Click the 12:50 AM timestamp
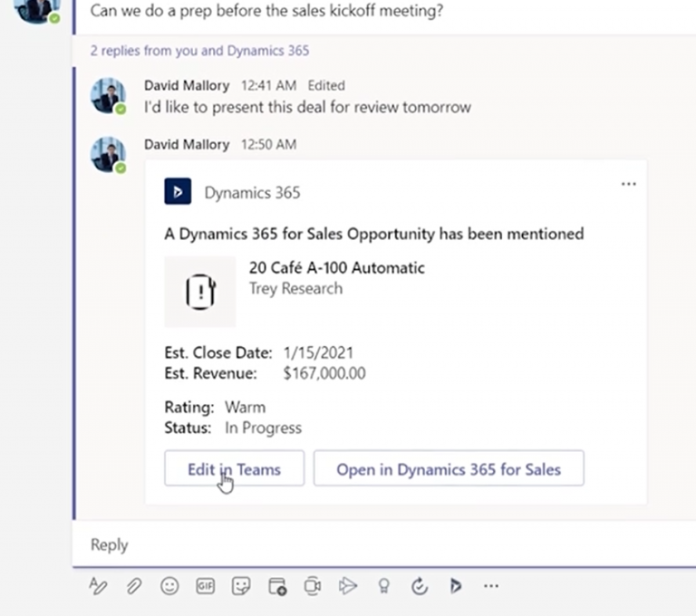Screen dimensions: 696x616 click(x=268, y=144)
